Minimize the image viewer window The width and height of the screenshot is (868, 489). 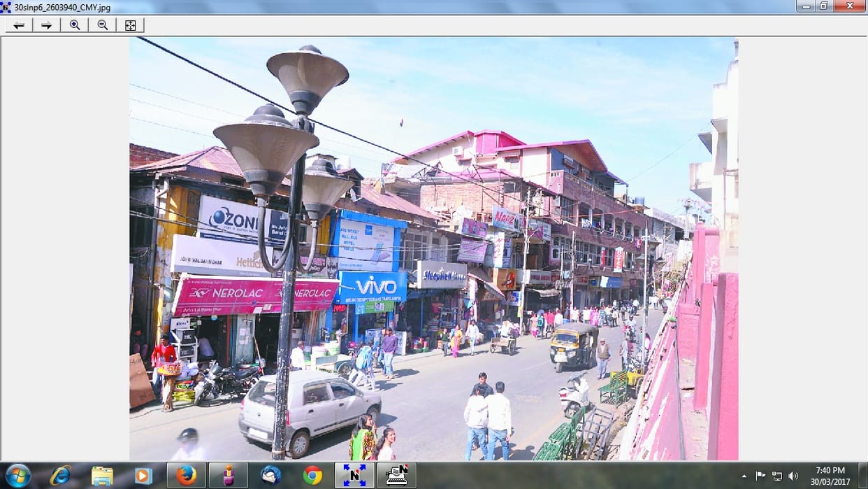coord(806,6)
